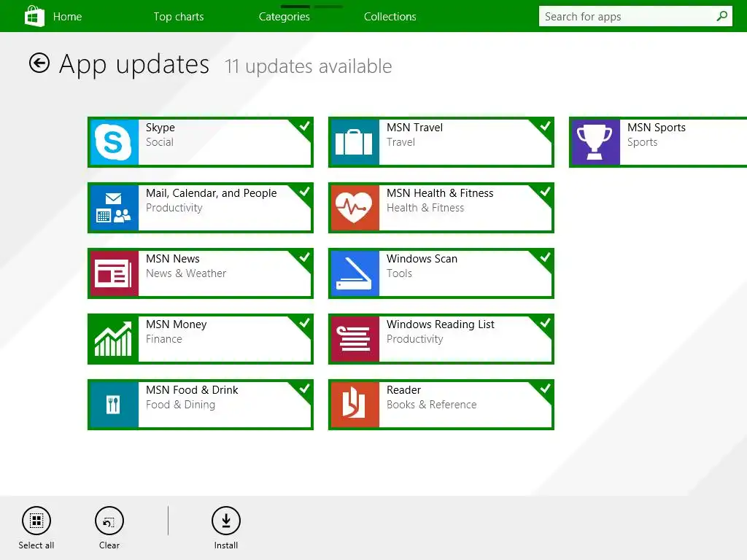747x560 pixels.
Task: Click the News & Weather category label
Action: pyautogui.click(x=186, y=273)
